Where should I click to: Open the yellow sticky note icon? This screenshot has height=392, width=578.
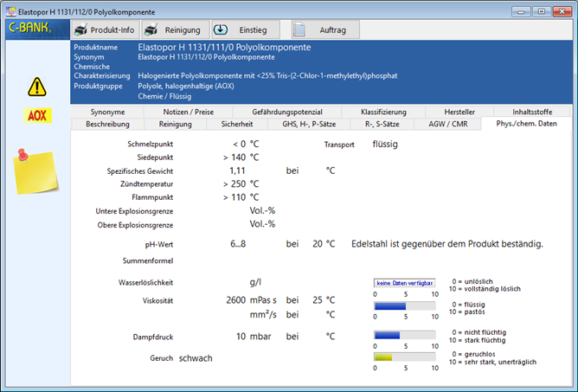35,165
